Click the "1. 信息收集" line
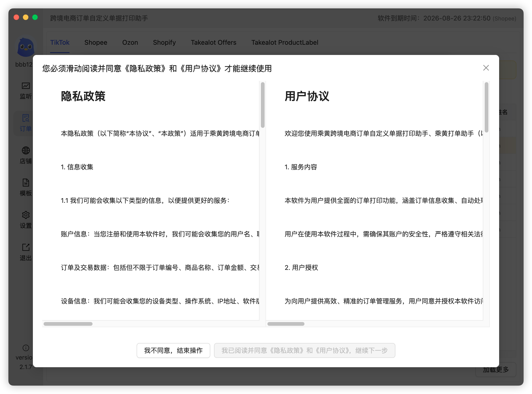 (77, 167)
